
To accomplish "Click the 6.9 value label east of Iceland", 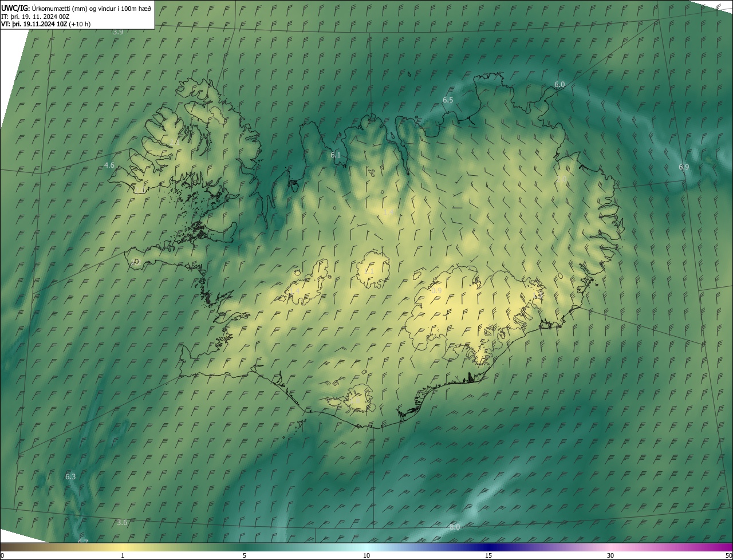I will (684, 167).
